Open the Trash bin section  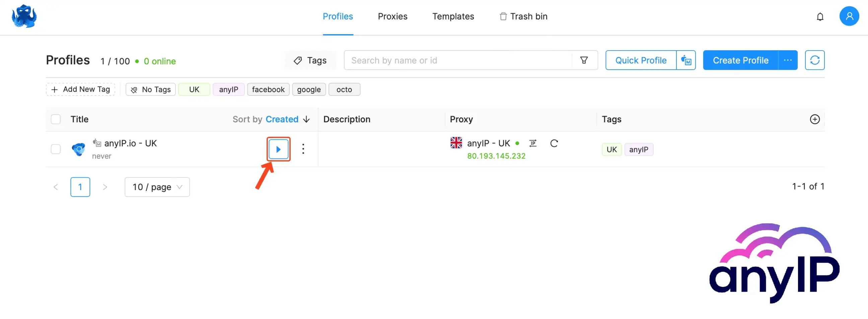tap(523, 16)
